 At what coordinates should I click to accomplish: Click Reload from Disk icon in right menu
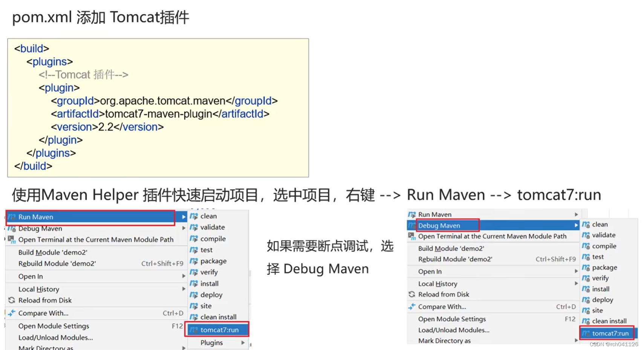(x=411, y=294)
